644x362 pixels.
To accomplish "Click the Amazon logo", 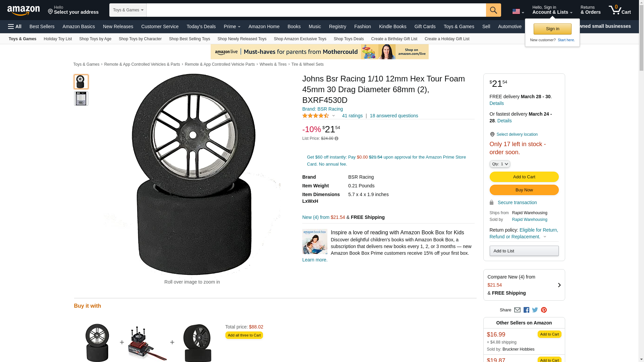I will pyautogui.click(x=23, y=11).
